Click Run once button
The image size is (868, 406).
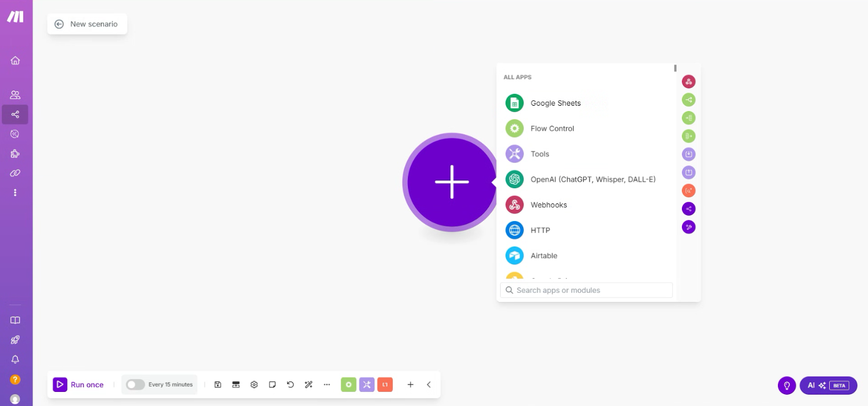78,384
